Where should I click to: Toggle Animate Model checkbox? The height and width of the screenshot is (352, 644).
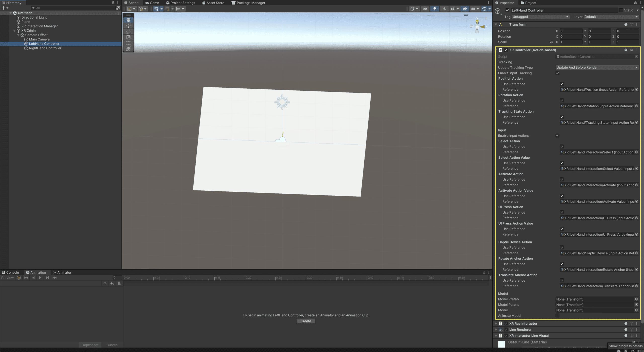click(x=557, y=316)
